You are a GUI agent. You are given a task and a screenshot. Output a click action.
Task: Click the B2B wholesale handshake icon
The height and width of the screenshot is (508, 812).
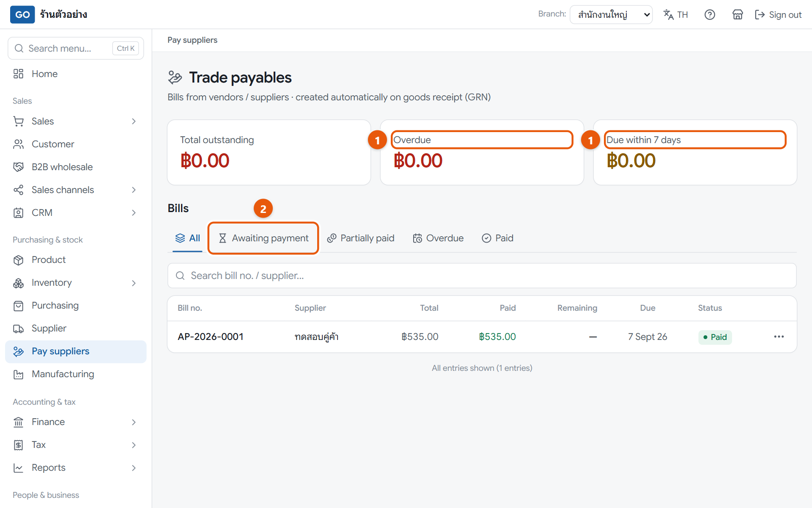(18, 167)
